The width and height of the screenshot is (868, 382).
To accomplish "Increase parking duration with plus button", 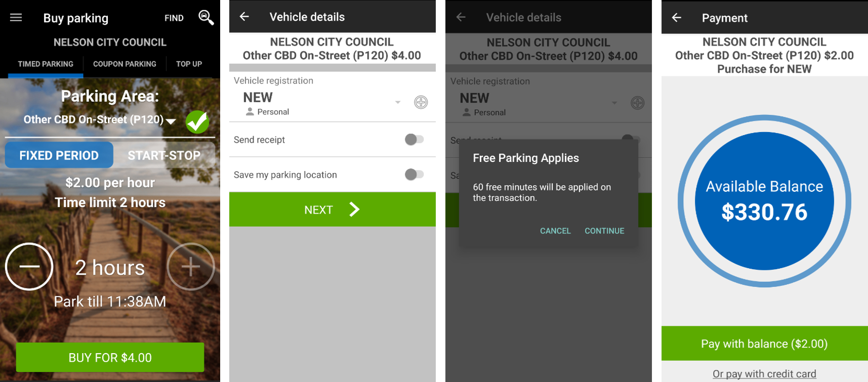I will (x=190, y=267).
